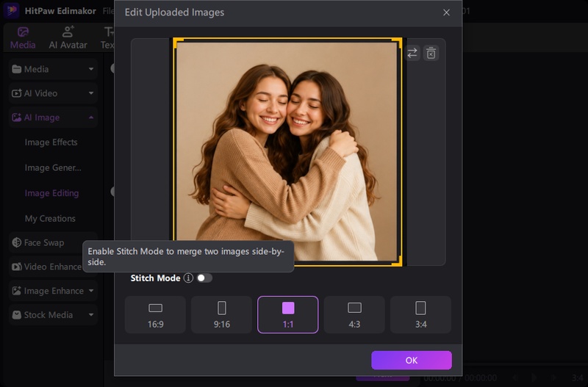This screenshot has height=387, width=588.
Task: Toggle the Stitch Mode switch
Action: tap(204, 278)
